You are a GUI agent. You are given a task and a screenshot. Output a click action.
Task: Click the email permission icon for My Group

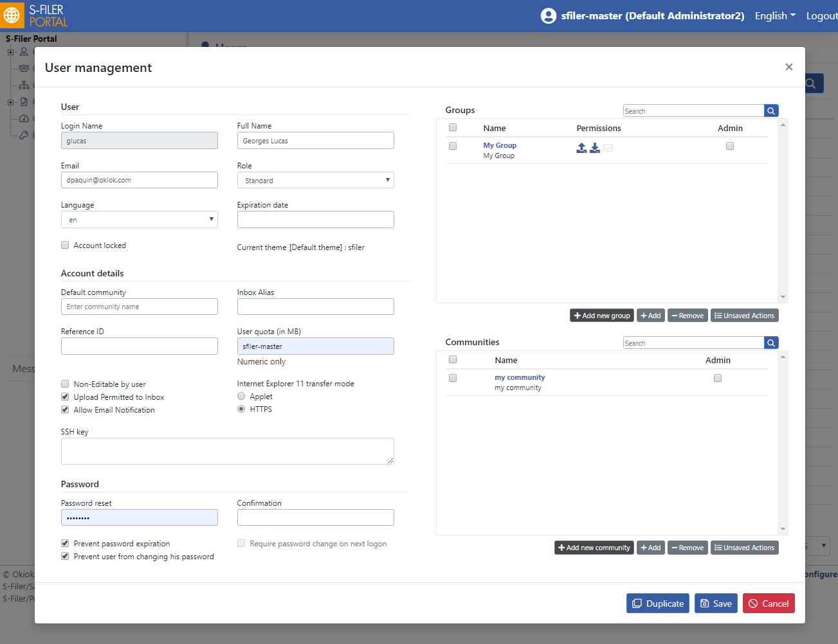tap(608, 148)
